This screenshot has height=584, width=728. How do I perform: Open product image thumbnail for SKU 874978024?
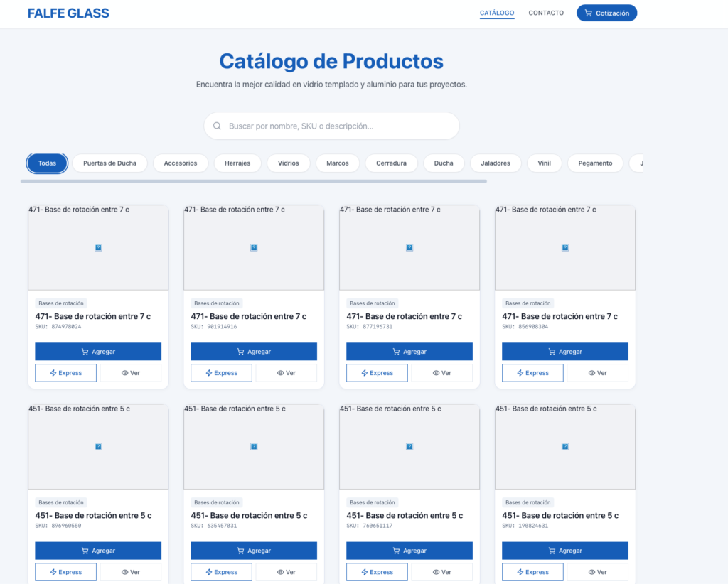coord(98,247)
